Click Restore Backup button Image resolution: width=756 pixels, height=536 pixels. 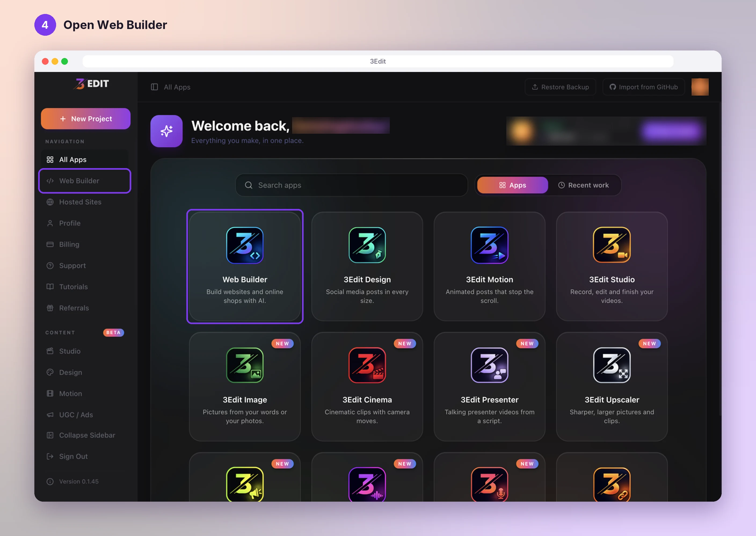(x=560, y=87)
